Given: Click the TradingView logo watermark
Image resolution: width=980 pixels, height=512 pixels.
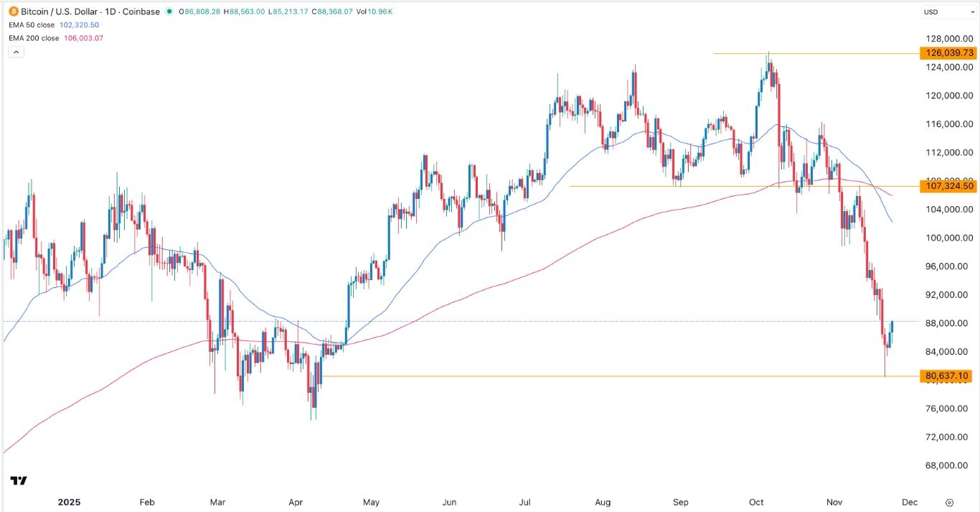Looking at the screenshot, I should coord(19,480).
